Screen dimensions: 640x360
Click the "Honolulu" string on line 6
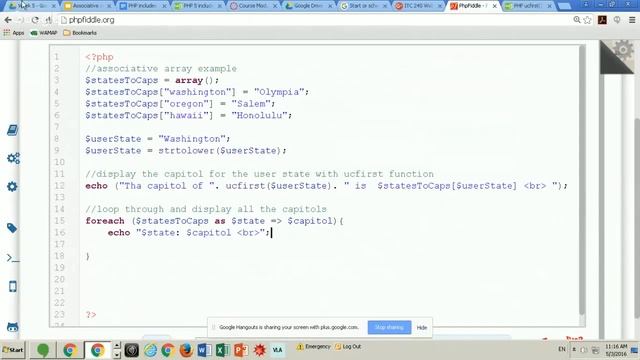point(259,116)
